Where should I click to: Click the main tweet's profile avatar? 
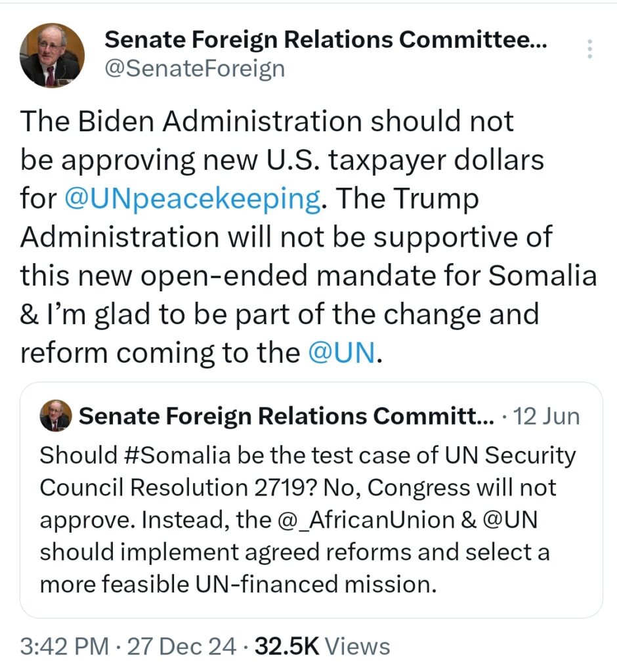[52, 55]
